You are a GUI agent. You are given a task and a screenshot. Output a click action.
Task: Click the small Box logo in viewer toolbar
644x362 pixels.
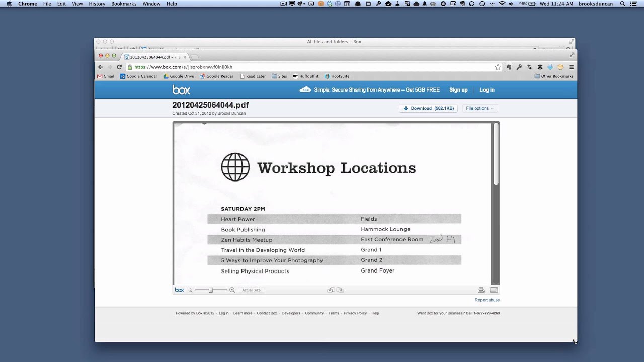pos(179,290)
